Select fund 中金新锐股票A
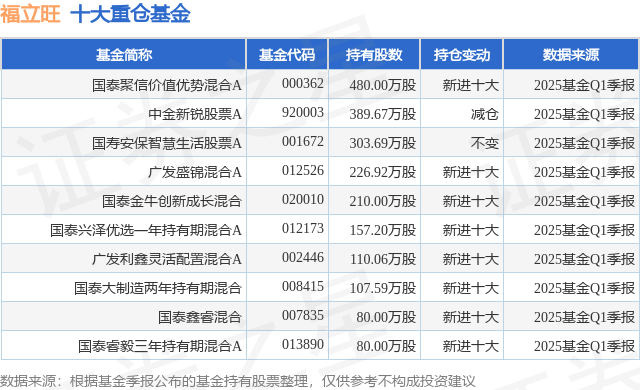This screenshot has width=640, height=390. (x=195, y=114)
